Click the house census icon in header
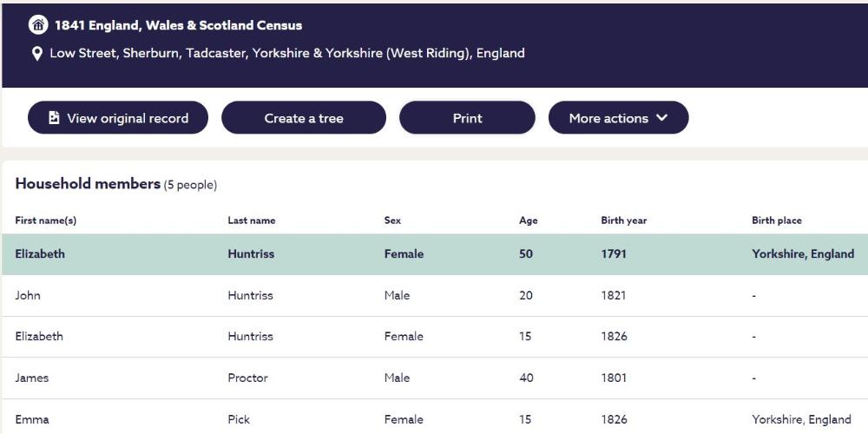This screenshot has height=434, width=868. point(37,25)
